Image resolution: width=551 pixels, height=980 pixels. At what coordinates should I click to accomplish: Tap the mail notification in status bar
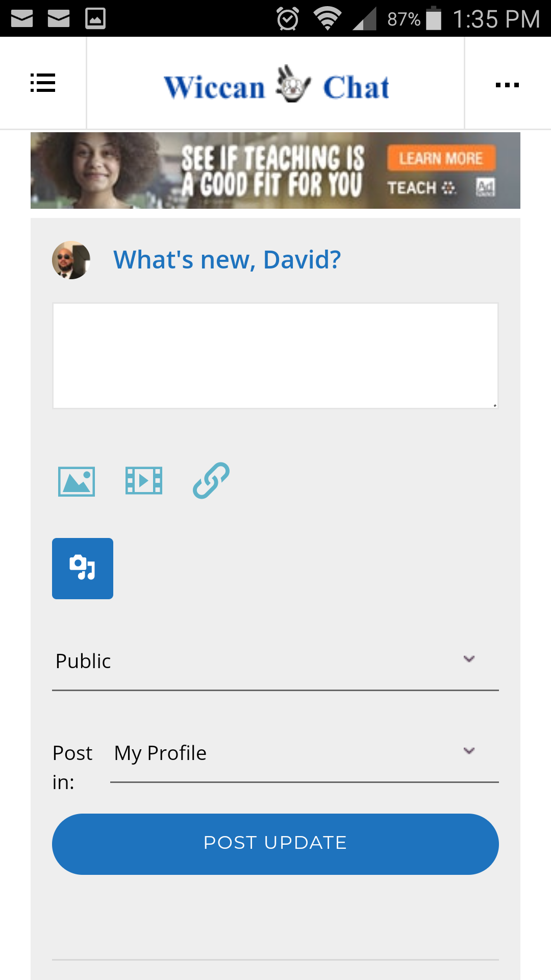[22, 19]
